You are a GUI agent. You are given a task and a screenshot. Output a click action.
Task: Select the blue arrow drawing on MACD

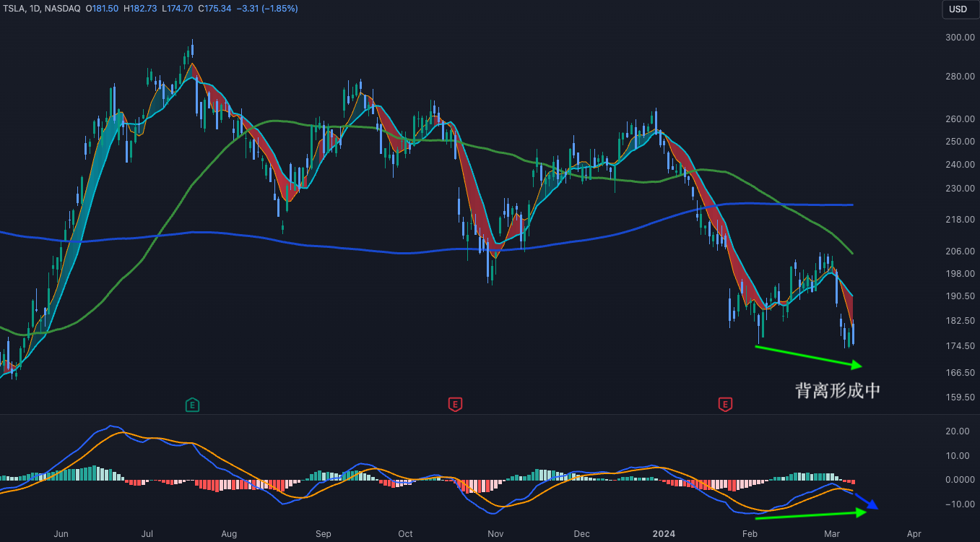tap(864, 501)
